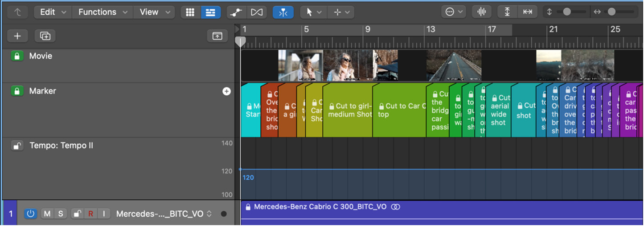
Task: Select the Marker track header label
Action: coord(43,91)
